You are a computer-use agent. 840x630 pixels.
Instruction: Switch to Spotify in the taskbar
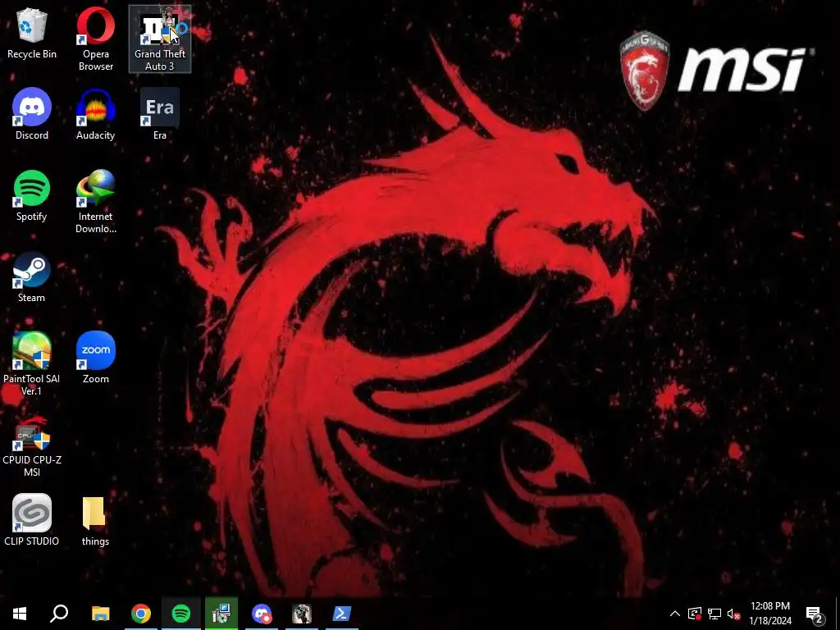tap(181, 614)
